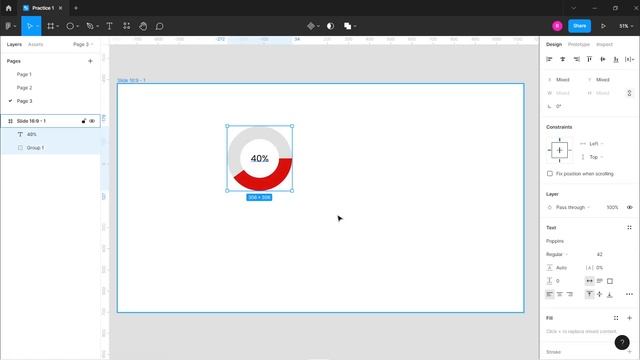Click Align top icon
Image resolution: width=640 pixels, height=360 pixels.
pos(589,60)
